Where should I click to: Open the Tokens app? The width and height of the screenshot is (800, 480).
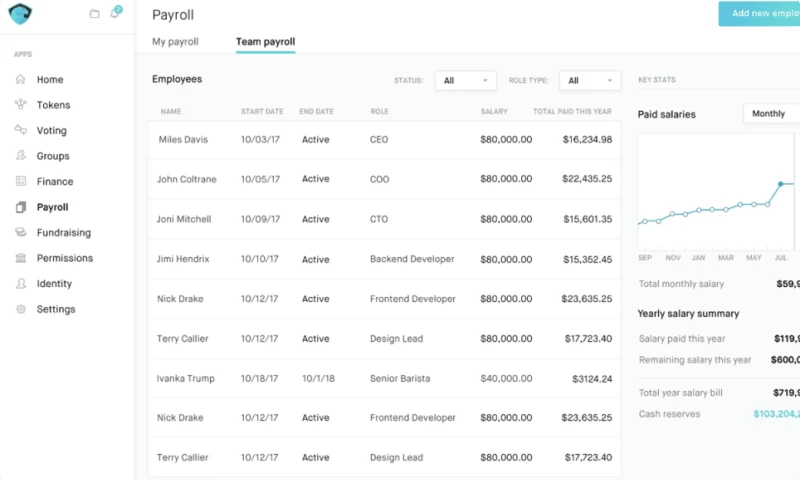point(53,105)
